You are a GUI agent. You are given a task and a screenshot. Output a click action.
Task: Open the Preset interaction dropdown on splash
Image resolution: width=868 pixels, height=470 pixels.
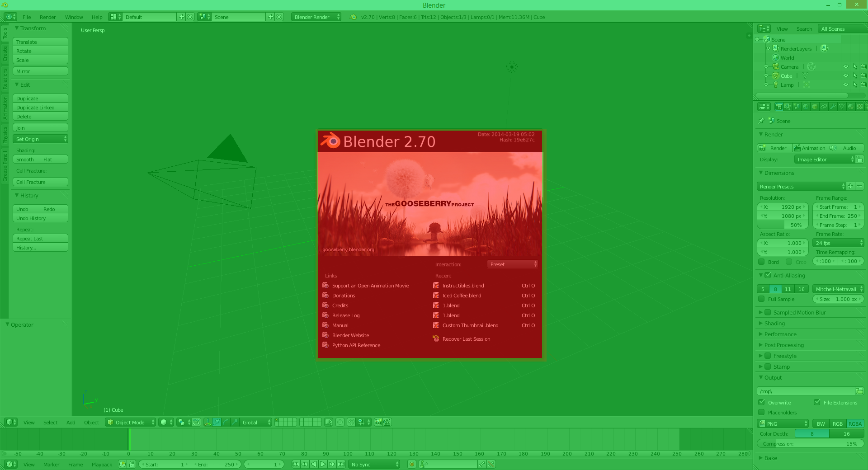coord(513,264)
